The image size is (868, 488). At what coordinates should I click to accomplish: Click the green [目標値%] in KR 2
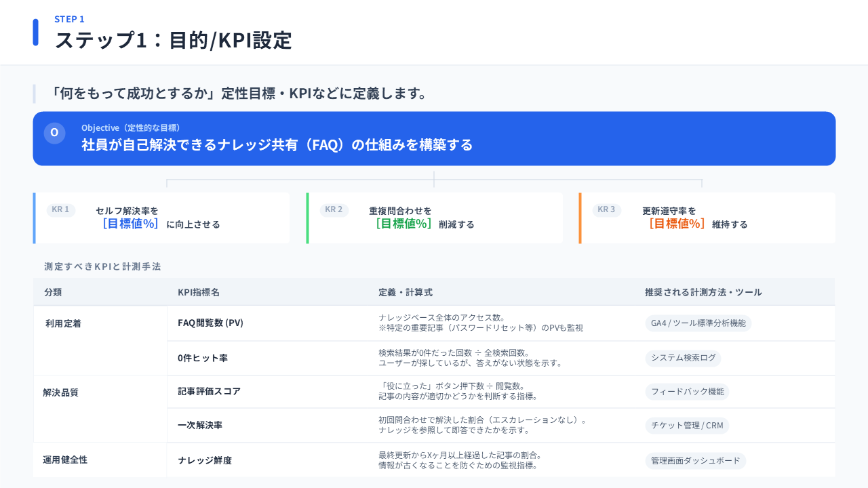(403, 224)
